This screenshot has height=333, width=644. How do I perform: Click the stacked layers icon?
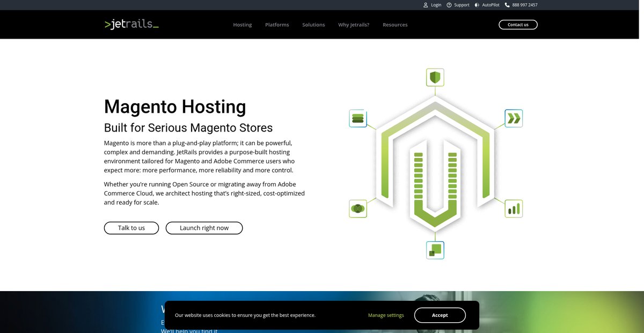point(358,118)
